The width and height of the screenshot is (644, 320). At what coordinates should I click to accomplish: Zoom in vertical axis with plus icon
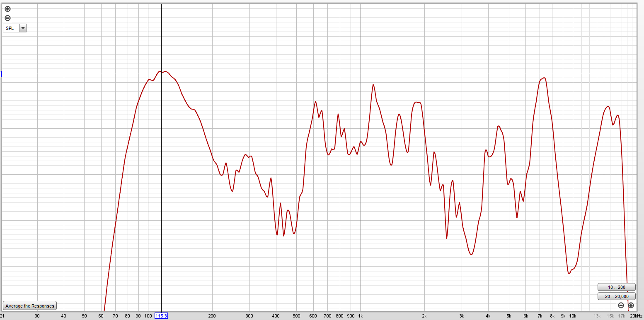[7, 9]
